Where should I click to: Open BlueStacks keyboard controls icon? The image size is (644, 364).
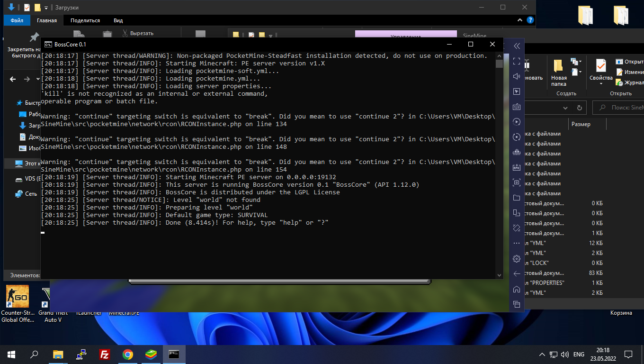(x=517, y=107)
